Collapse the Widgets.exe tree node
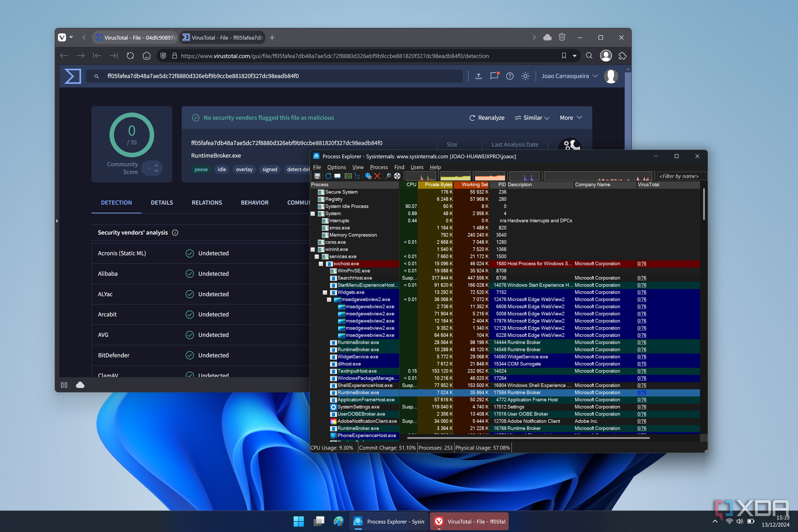Screen dimensions: 798x532 click(325, 292)
